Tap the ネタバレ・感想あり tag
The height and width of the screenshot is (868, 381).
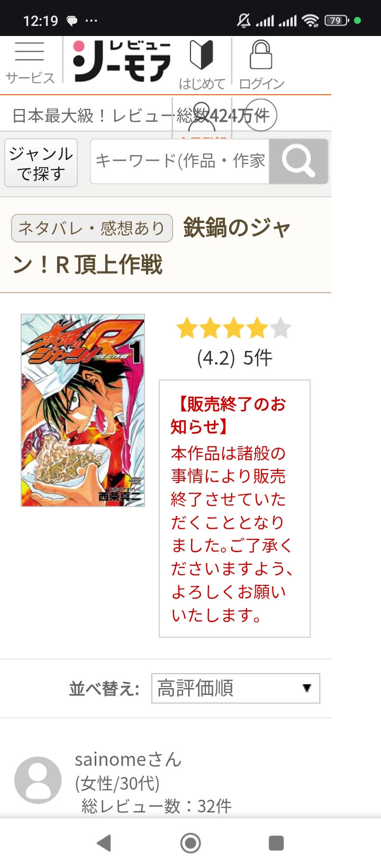click(92, 228)
